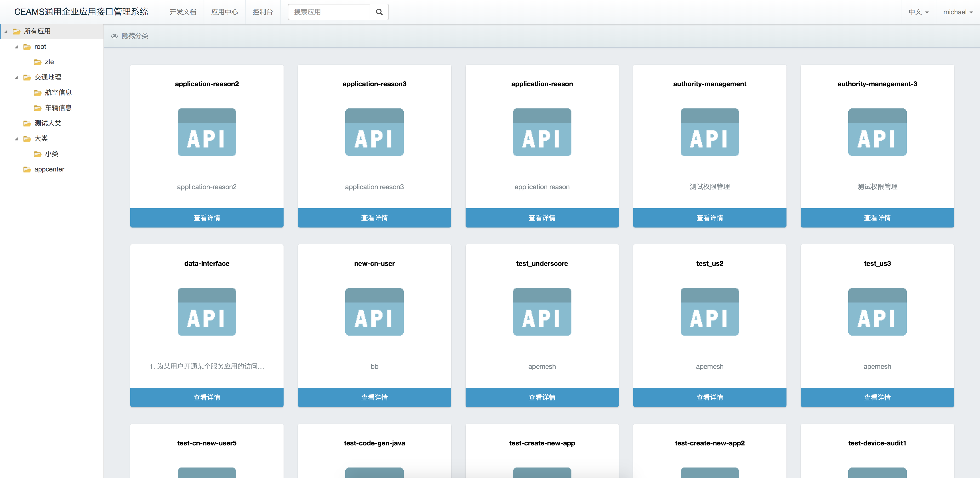Click apemesh under test_us2
Screen dimensions: 980x478
click(x=710, y=367)
